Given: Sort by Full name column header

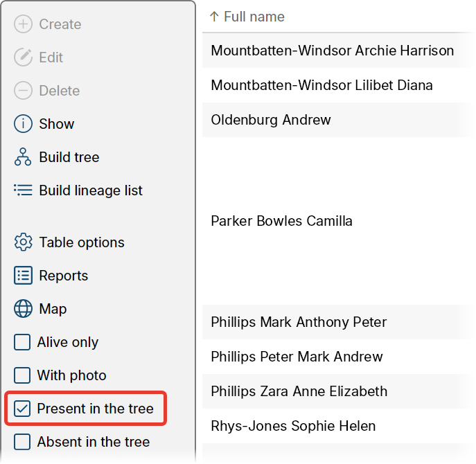Looking at the screenshot, I should tap(254, 17).
